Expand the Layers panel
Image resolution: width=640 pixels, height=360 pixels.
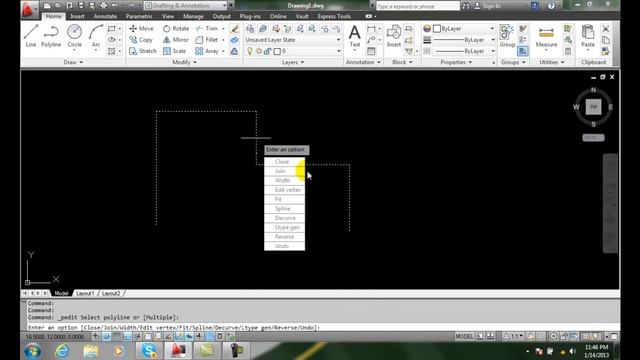[x=293, y=62]
